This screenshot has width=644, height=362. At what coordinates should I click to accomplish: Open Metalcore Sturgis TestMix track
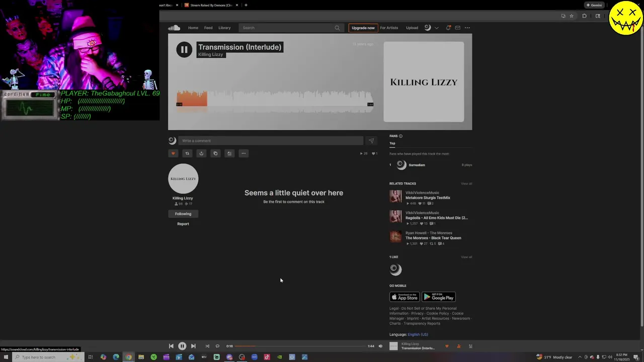point(428,198)
